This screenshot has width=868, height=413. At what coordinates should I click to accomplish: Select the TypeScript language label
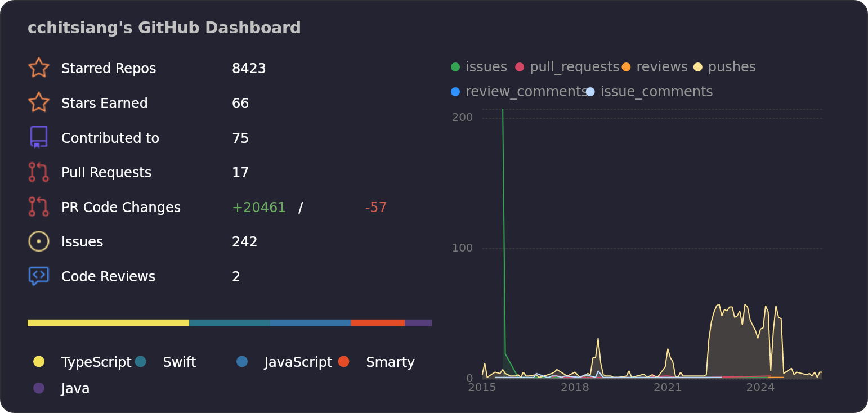(96, 362)
